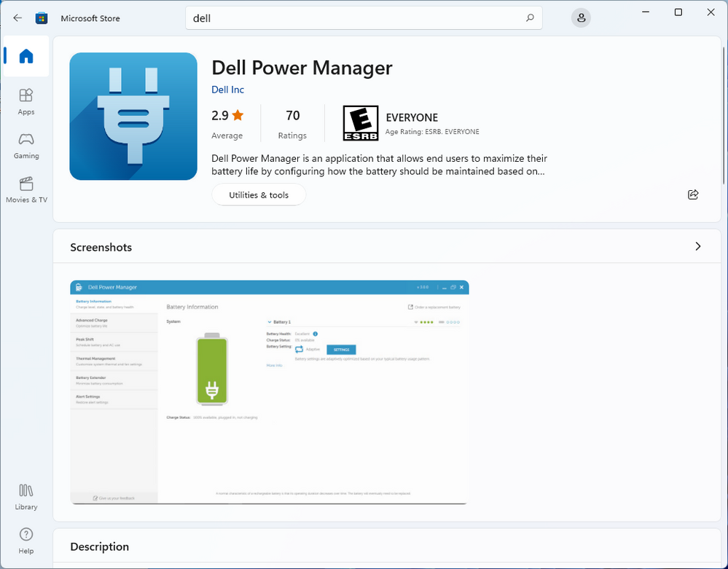This screenshot has width=728, height=569.
Task: Open the user account profile icon
Action: pyautogui.click(x=581, y=18)
